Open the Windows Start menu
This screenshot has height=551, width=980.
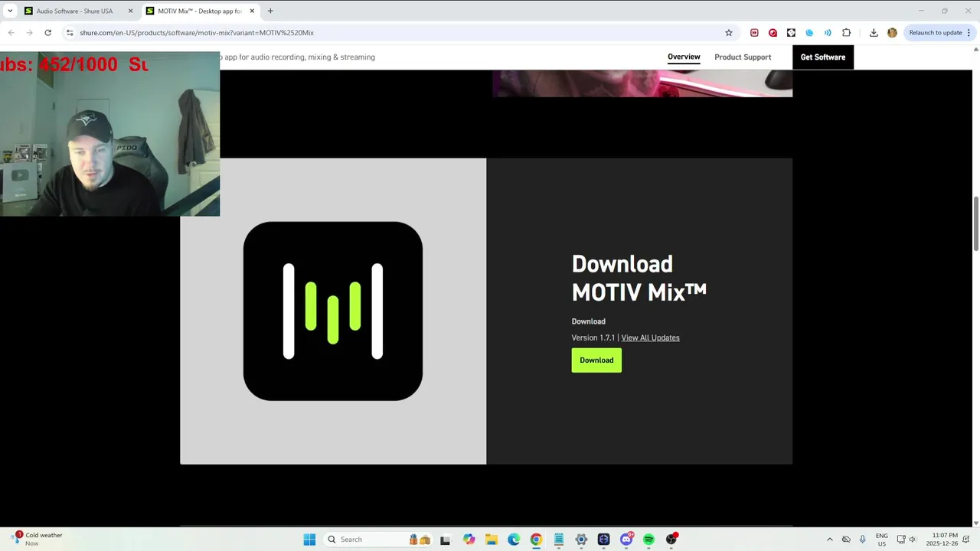click(309, 540)
